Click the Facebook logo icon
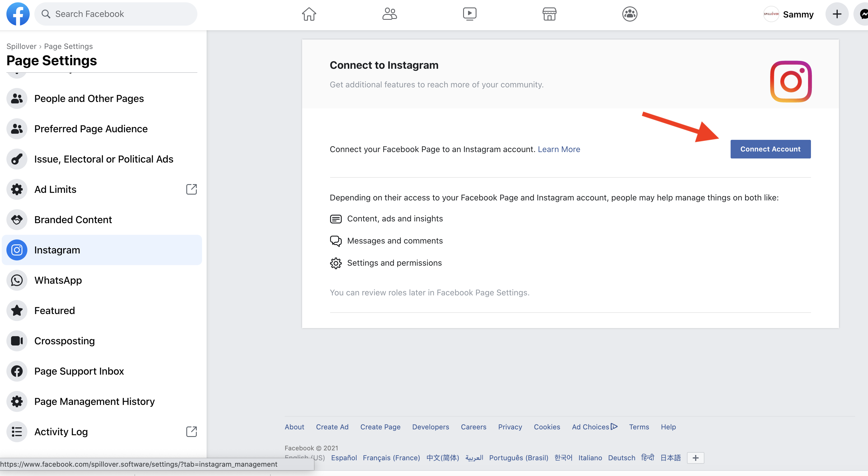Viewport: 868px width, 476px height. point(18,14)
